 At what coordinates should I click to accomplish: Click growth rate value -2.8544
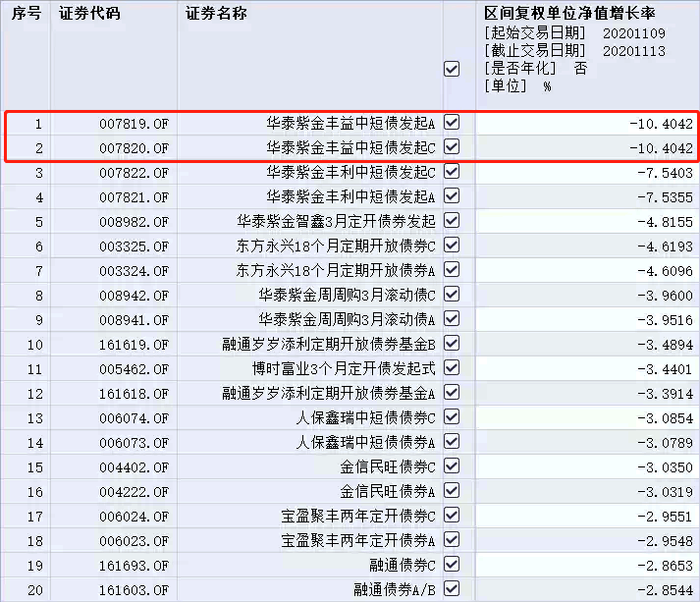point(666,590)
